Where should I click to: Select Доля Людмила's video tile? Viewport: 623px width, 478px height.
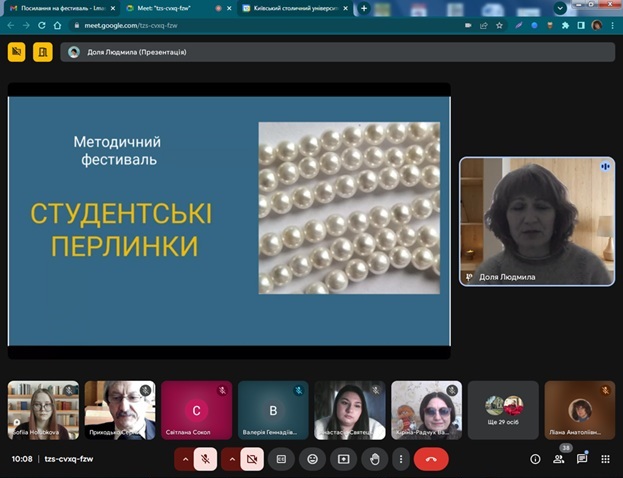pos(537,221)
